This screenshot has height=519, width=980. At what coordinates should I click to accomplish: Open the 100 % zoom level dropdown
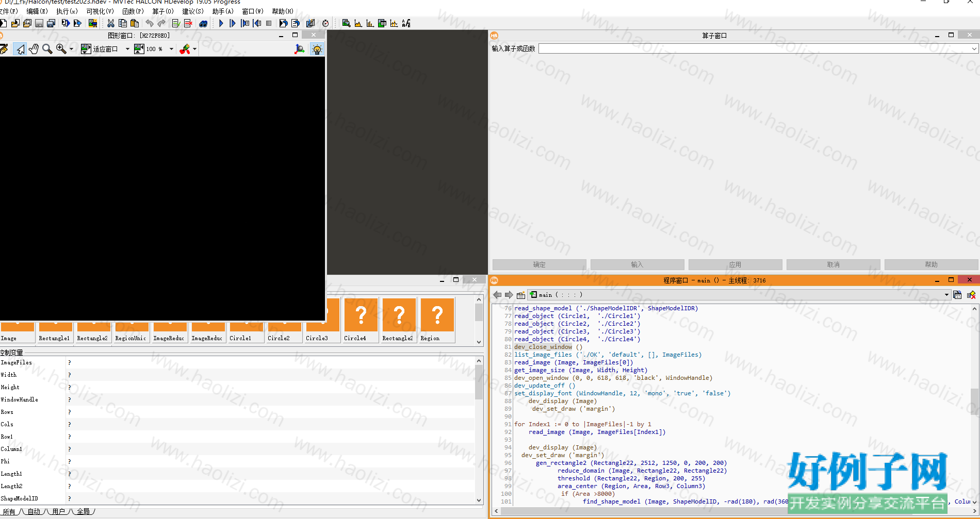click(171, 49)
